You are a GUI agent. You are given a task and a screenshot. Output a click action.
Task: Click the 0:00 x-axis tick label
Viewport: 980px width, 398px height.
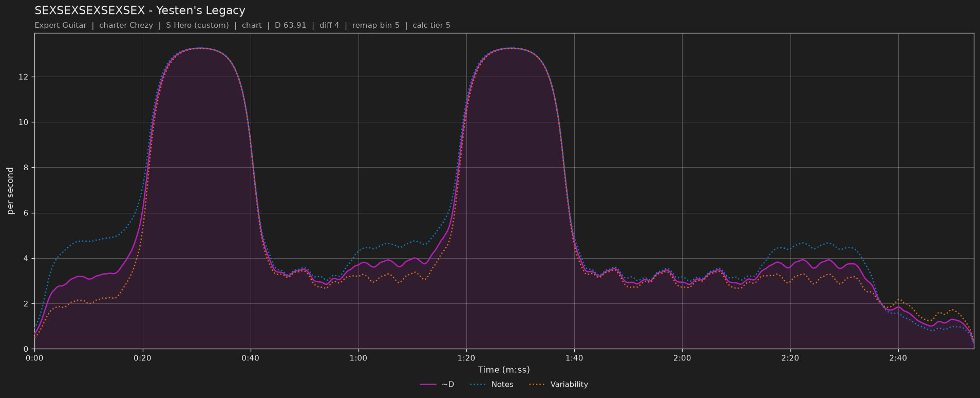[x=34, y=358]
